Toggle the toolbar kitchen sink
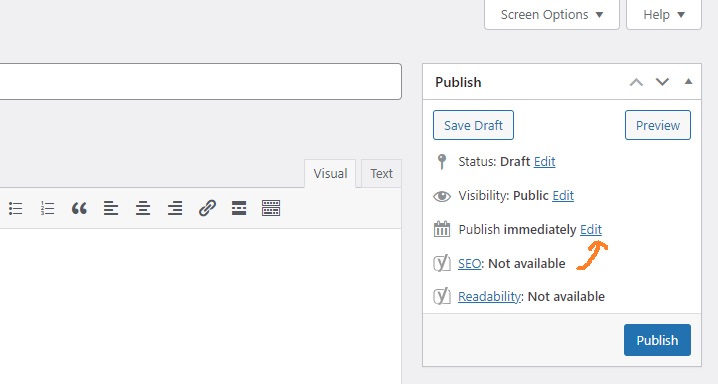Image resolution: width=718 pixels, height=384 pixels. [x=271, y=208]
